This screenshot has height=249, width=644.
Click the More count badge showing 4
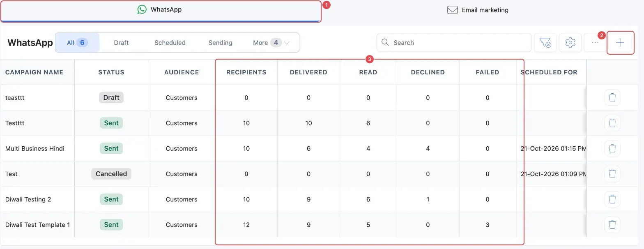click(x=276, y=42)
